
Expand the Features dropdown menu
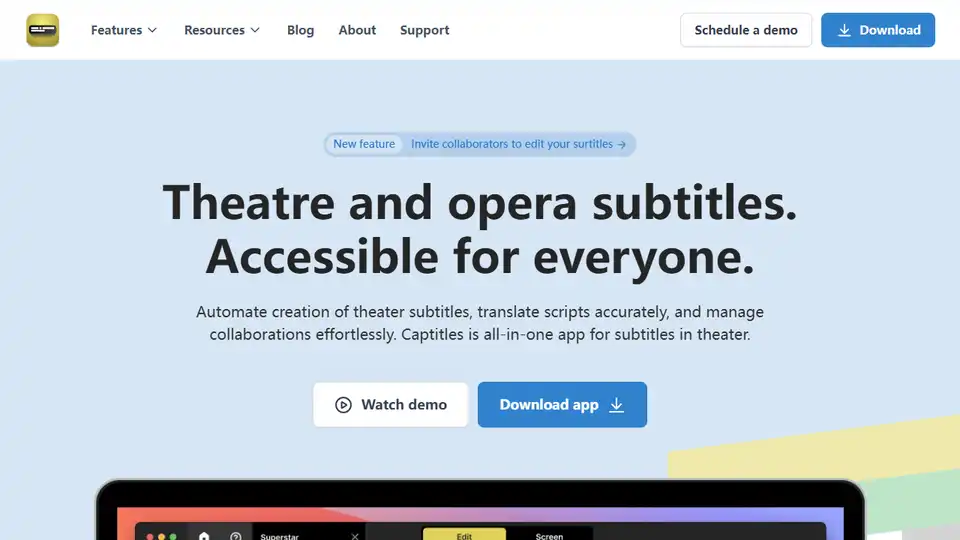click(x=124, y=30)
